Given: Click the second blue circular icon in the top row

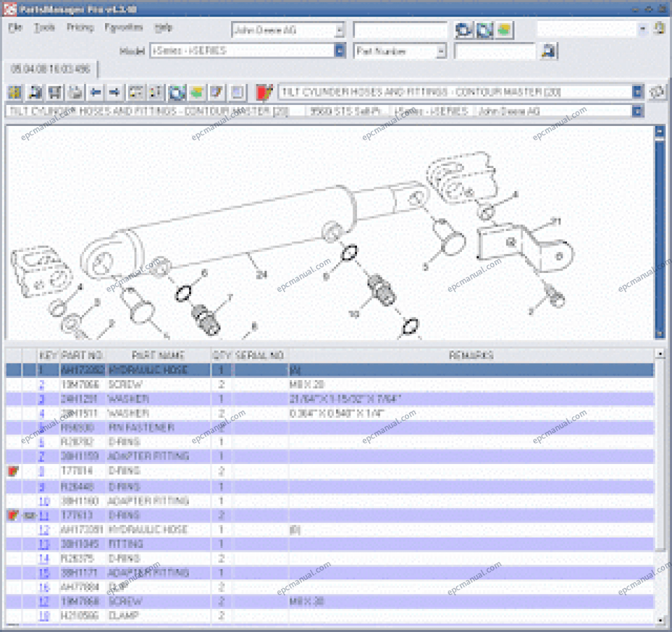Looking at the screenshot, I should [484, 30].
